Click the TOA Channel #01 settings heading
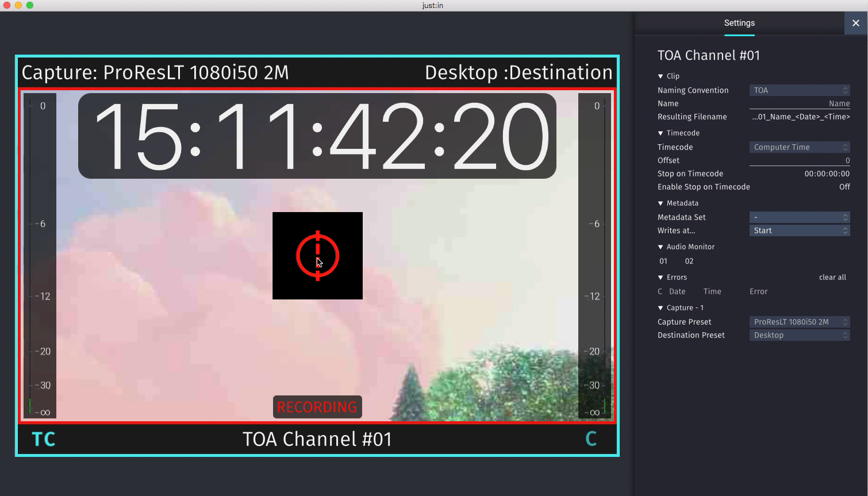 pos(709,55)
